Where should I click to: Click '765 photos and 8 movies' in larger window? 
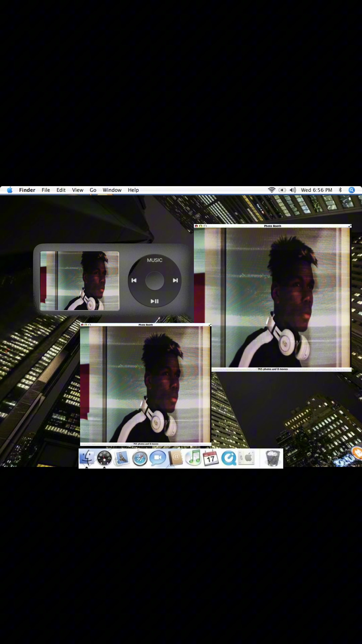[273, 369]
